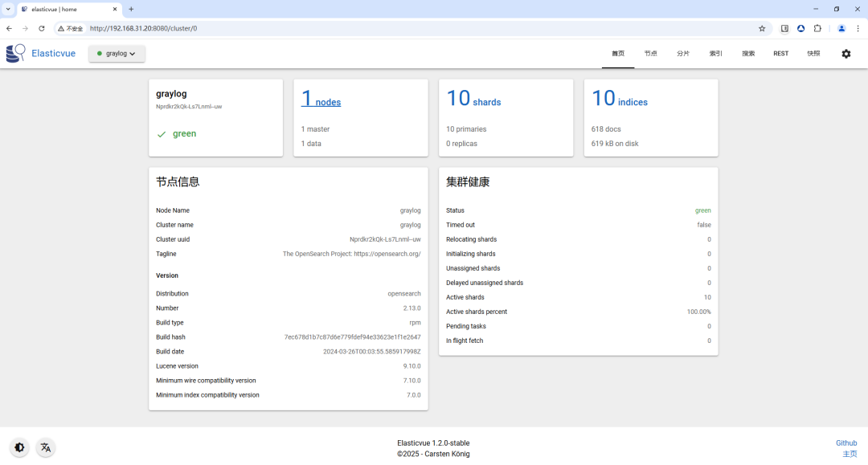This screenshot has height=465, width=868.
Task: Open the tab search dropdown arrow
Action: tap(8, 9)
